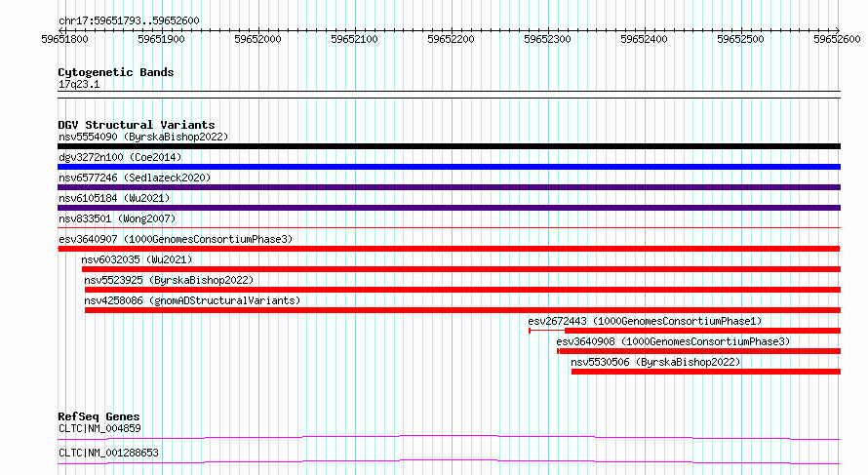Open variant esv2672443 (1000GenomesConsortiumPhase1) label
This screenshot has height=475, width=868.
645,321
